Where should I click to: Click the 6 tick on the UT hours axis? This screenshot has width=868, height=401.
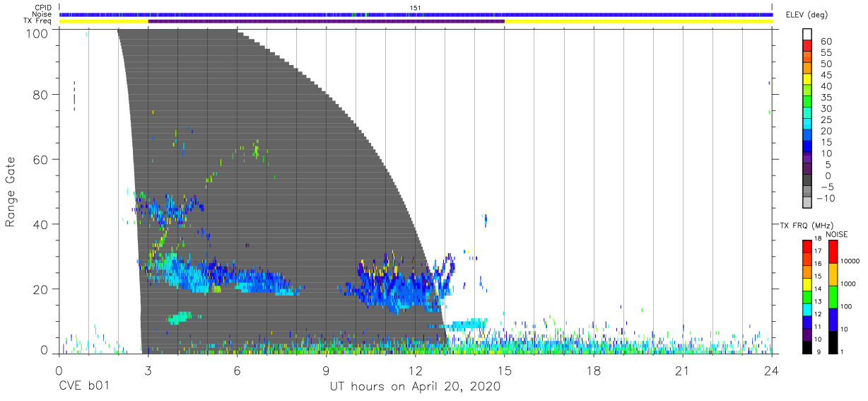tap(237, 371)
